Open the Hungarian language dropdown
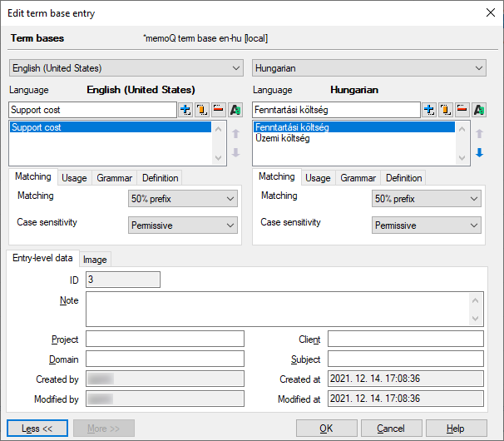This screenshot has height=441, width=504. [368, 68]
